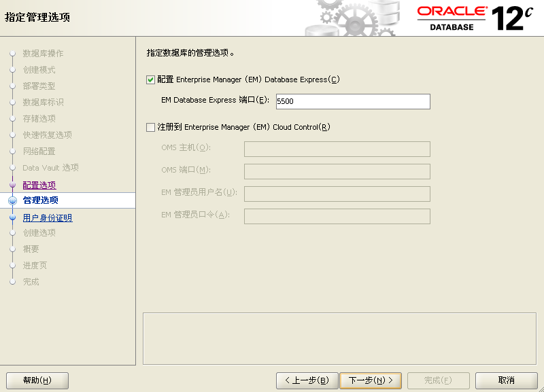Click the EM 管理员用户名 input field
The height and width of the screenshot is (392, 544).
[x=337, y=194]
